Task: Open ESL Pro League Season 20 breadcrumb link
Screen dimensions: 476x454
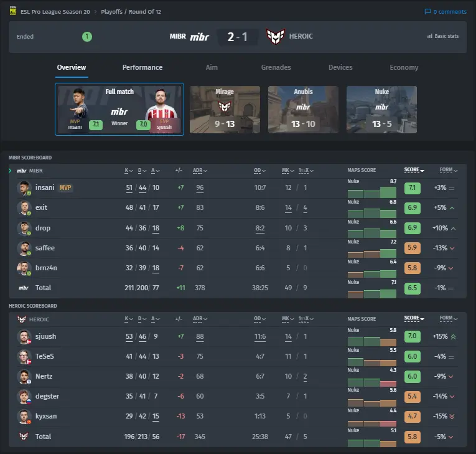Action: [55, 12]
